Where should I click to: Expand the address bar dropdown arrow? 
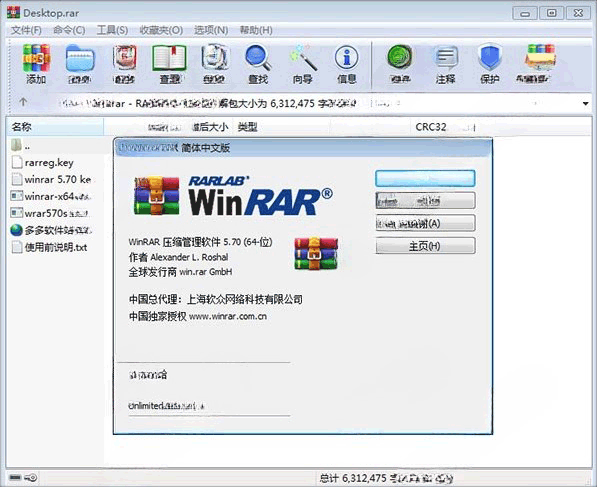click(x=586, y=103)
